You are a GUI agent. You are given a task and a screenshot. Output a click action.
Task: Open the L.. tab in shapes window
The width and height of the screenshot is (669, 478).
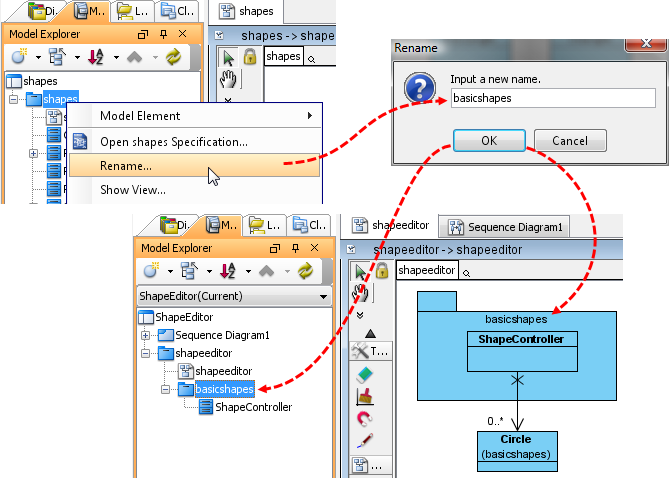pos(132,11)
